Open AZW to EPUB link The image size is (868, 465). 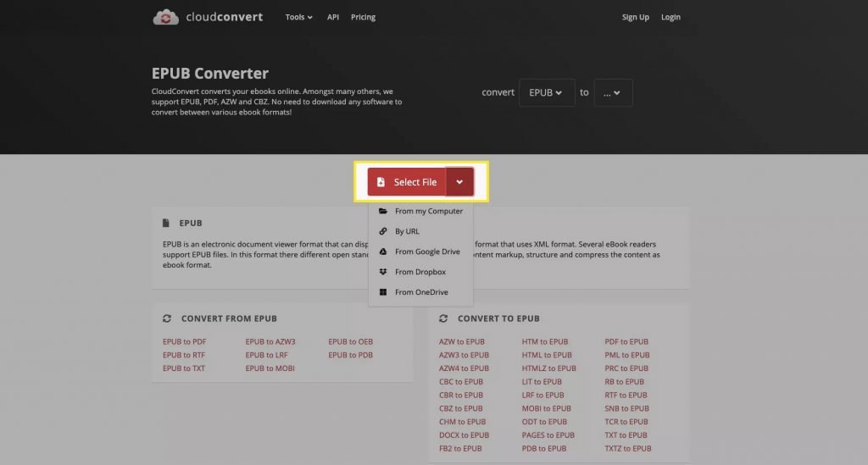point(462,341)
